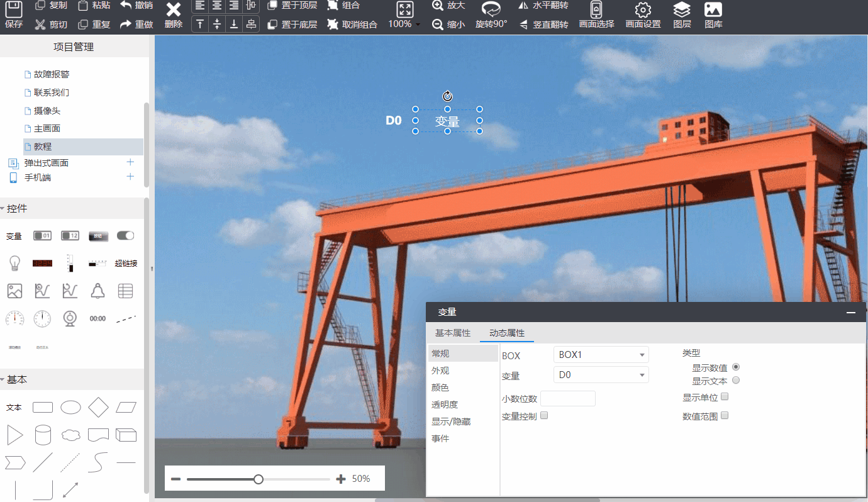Click the slider plus button
Image resolution: width=868 pixels, height=502 pixels.
click(x=341, y=479)
